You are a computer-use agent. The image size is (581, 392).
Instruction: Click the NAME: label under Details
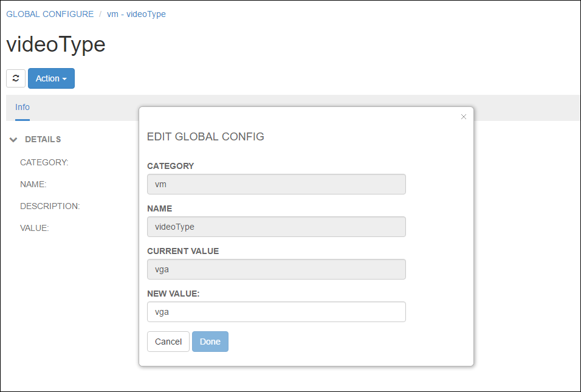click(x=33, y=184)
